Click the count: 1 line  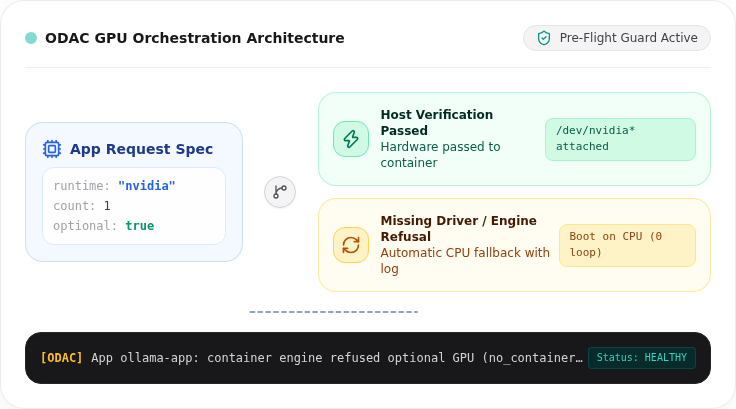(x=82, y=206)
